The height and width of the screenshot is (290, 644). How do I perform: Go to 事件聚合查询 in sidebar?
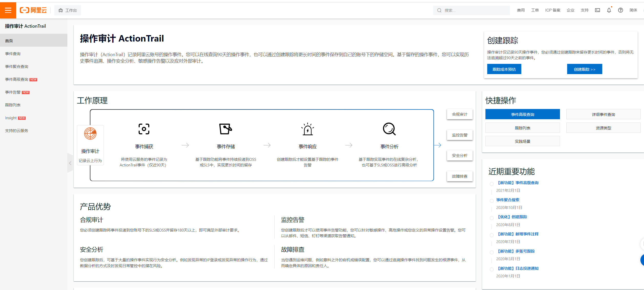[x=34, y=66]
